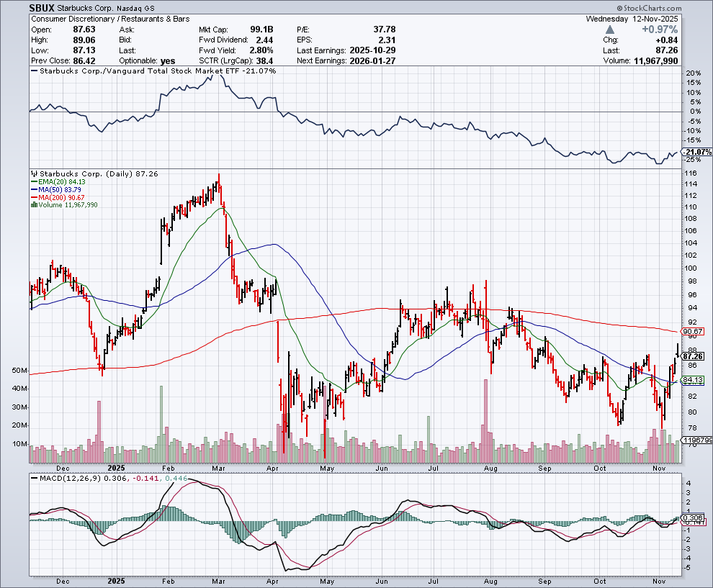Click the 0.306 MACD value tag

[693, 517]
